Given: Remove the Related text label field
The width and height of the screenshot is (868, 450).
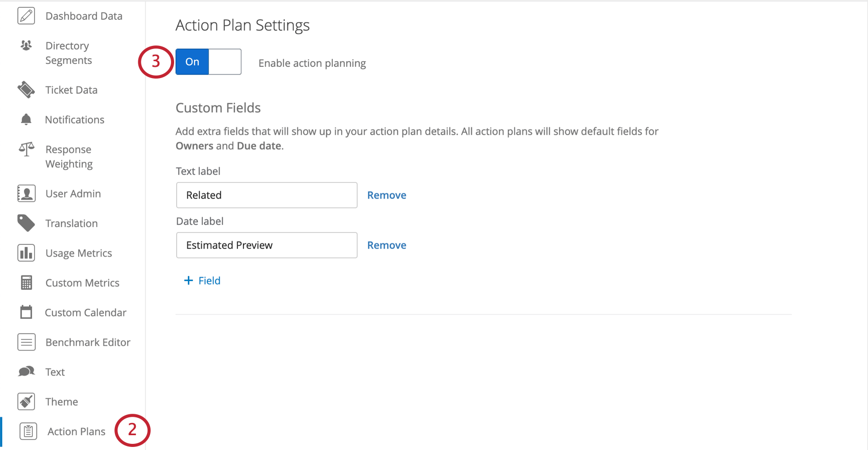Looking at the screenshot, I should coord(387,195).
